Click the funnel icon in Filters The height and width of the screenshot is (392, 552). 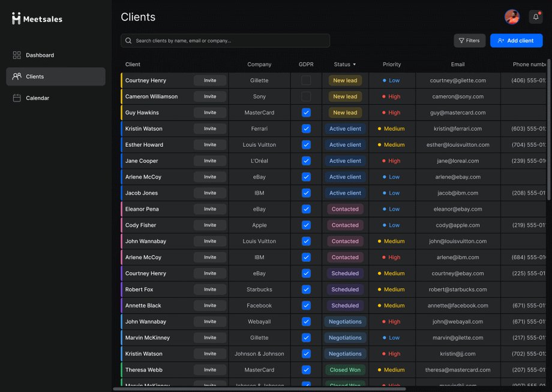[x=461, y=41]
